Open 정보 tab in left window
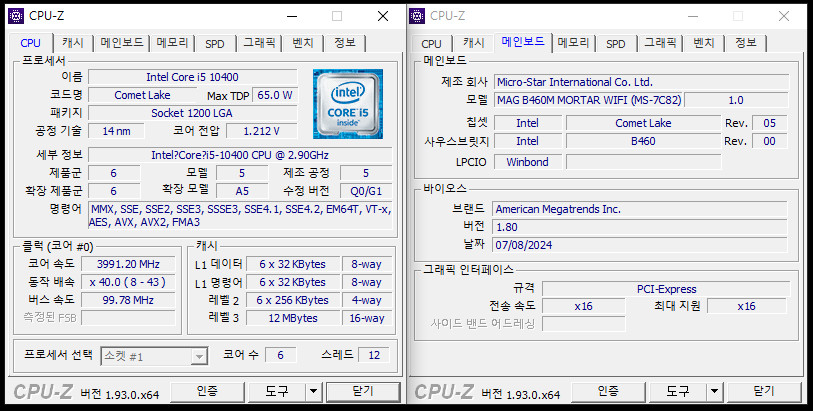Screen dimensions: 813x411 point(344,43)
